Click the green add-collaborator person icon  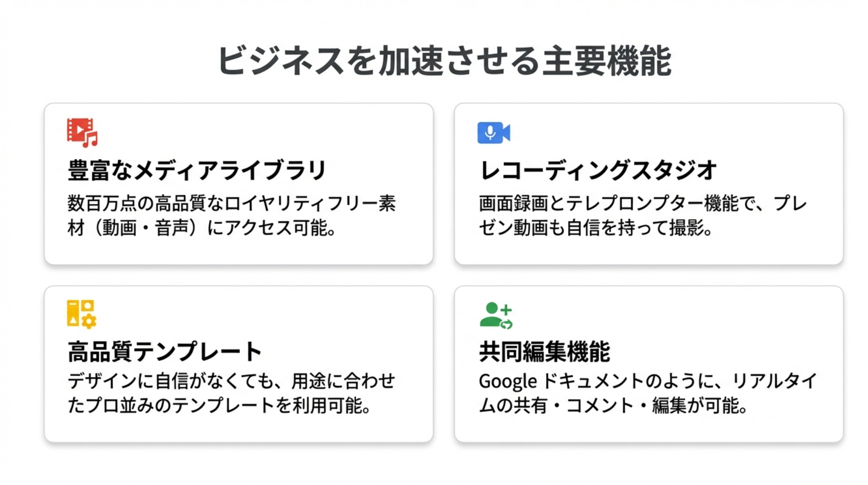click(x=496, y=315)
